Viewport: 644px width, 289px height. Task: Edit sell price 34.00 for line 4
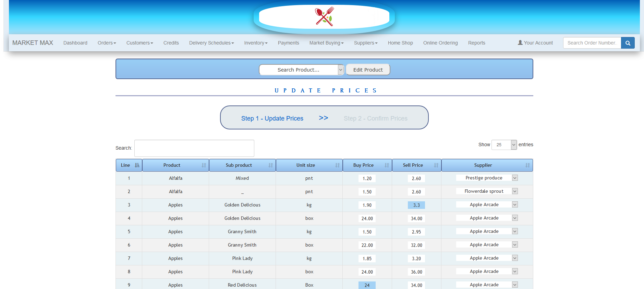pyautogui.click(x=416, y=218)
